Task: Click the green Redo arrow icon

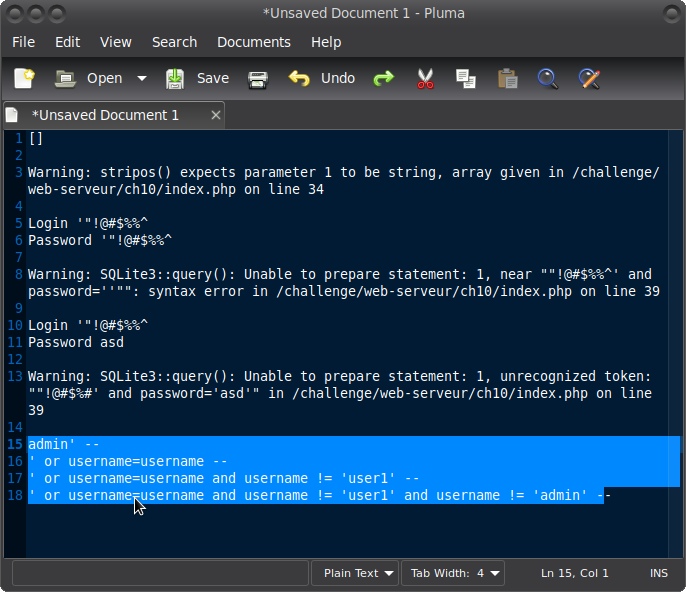Action: pyautogui.click(x=384, y=79)
